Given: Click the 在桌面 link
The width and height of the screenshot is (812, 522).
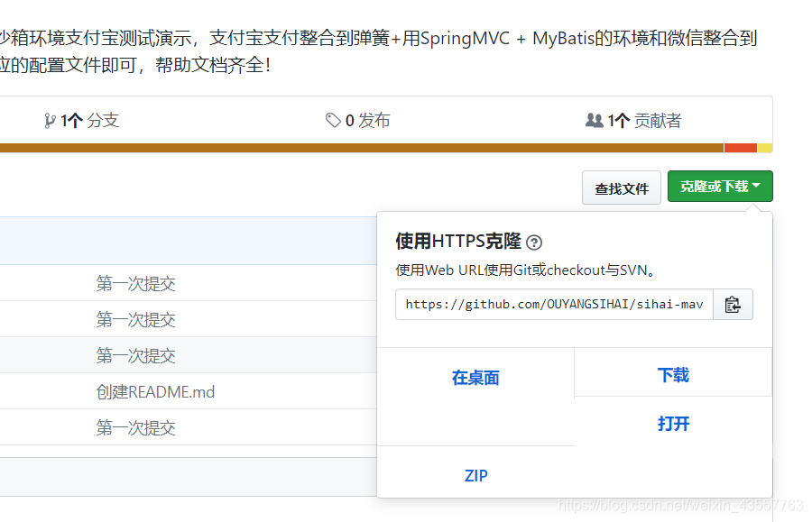Looking at the screenshot, I should (475, 378).
